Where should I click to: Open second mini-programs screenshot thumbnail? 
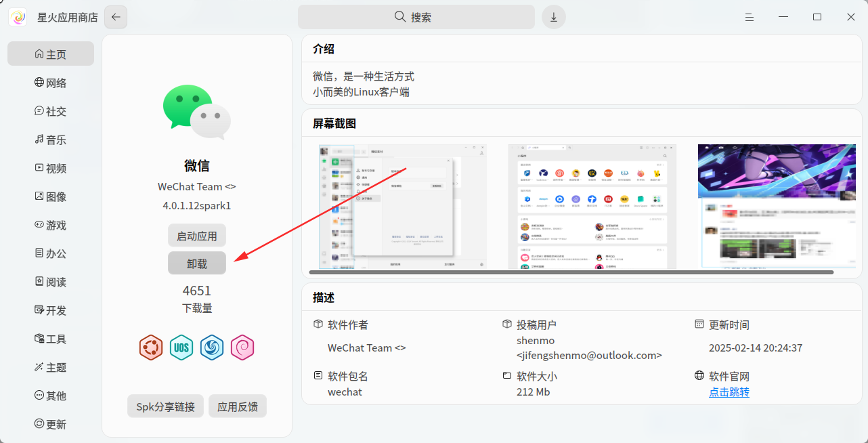(x=592, y=206)
